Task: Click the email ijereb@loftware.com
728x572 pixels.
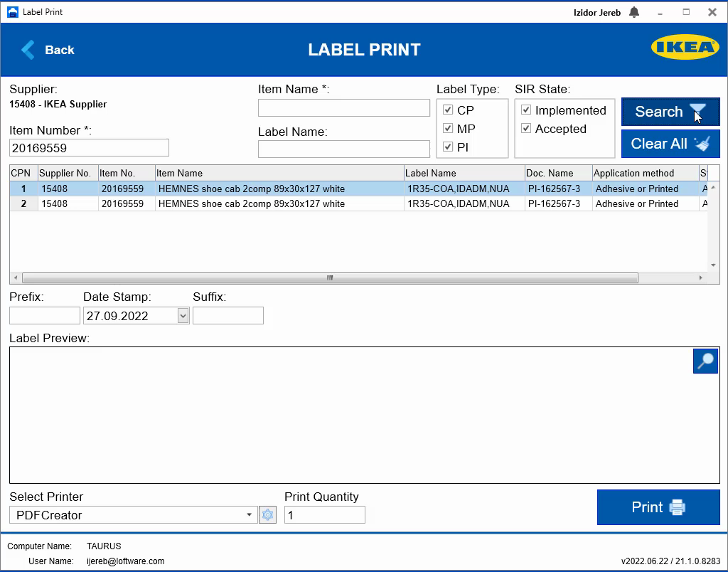Action: [x=125, y=561]
